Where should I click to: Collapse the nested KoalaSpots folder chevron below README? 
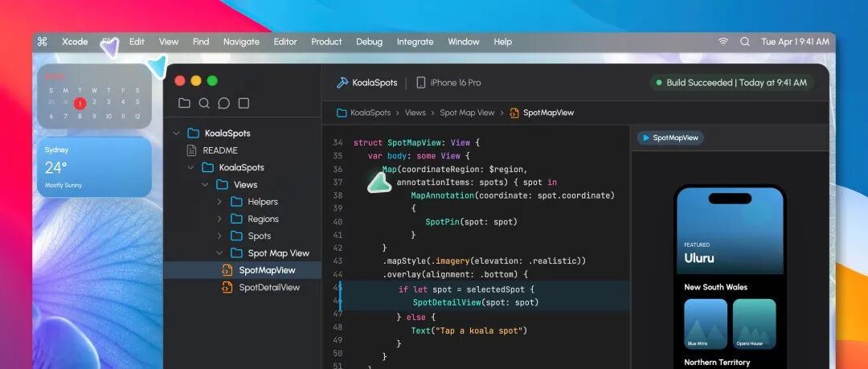(x=191, y=167)
